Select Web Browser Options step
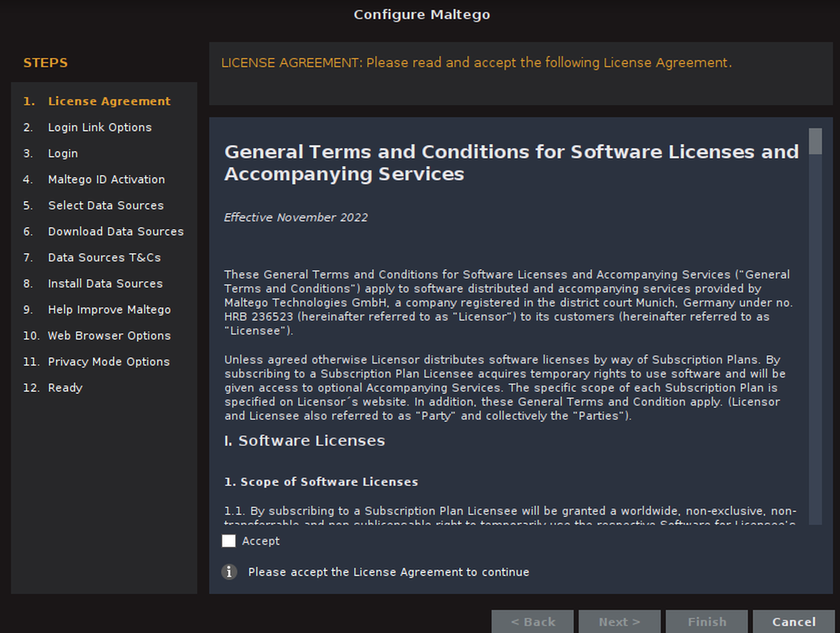The width and height of the screenshot is (840, 633). click(x=109, y=335)
